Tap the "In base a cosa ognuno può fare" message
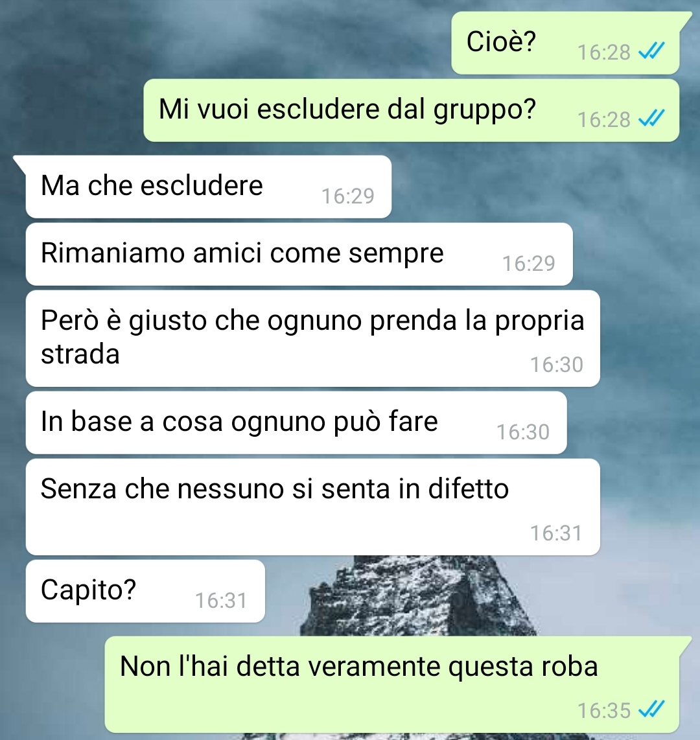 tap(296, 422)
